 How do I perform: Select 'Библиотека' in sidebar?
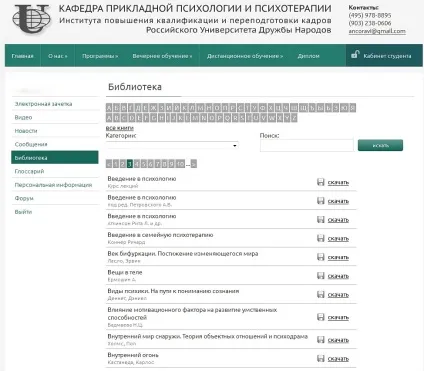click(55, 157)
